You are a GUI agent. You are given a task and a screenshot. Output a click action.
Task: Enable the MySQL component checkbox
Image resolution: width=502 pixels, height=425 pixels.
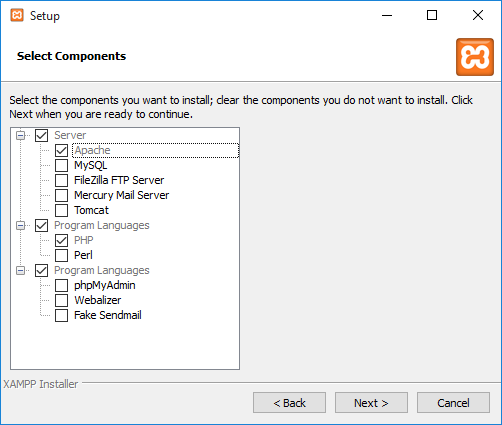[61, 165]
